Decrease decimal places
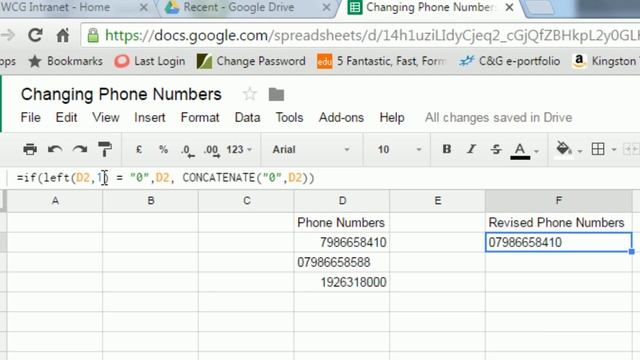This screenshot has height=360, width=640. point(188,150)
